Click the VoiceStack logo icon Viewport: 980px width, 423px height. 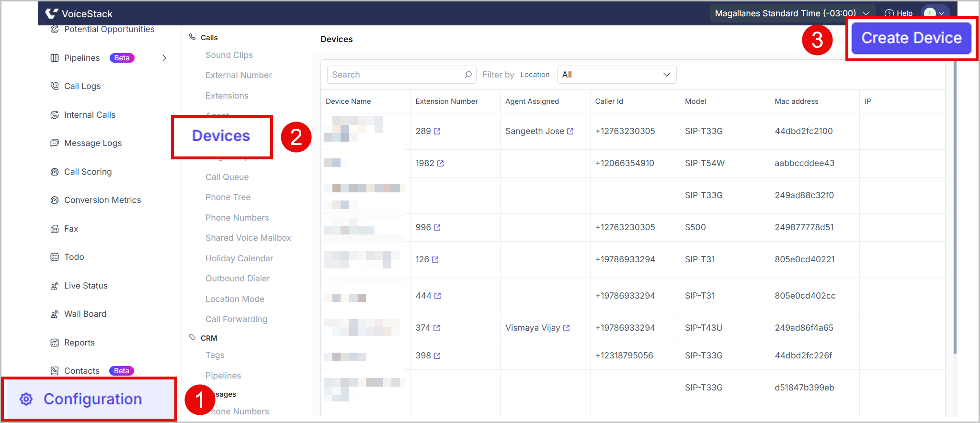52,13
